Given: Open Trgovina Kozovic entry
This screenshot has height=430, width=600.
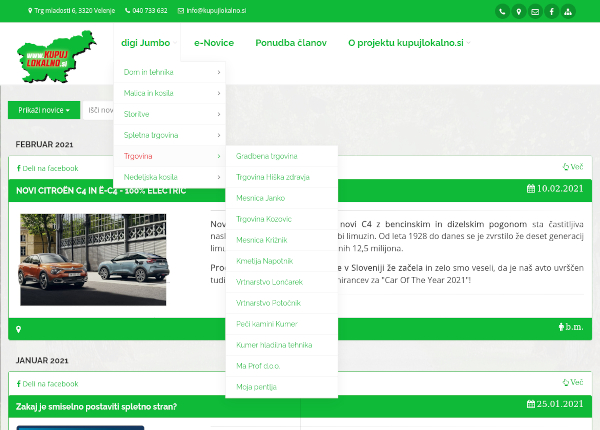Looking at the screenshot, I should click(282, 219).
